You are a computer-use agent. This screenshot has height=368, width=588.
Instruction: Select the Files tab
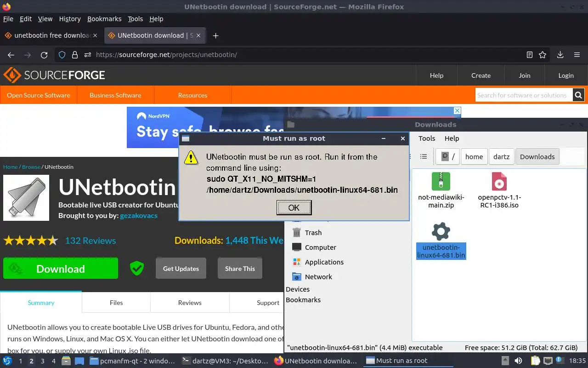[116, 303]
